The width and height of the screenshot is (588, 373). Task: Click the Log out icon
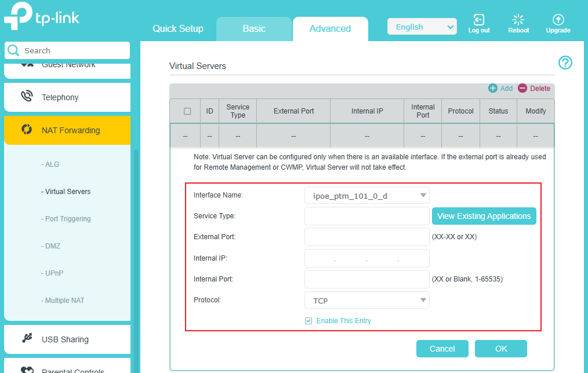[x=478, y=20]
